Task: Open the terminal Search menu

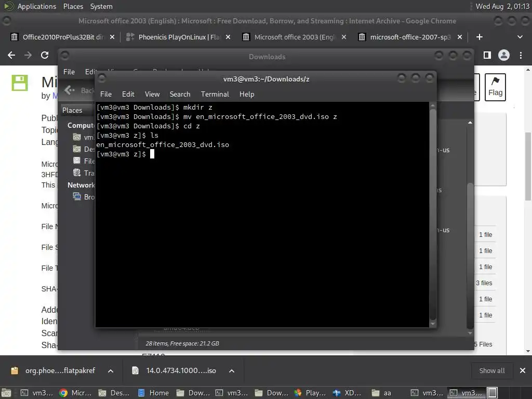Action: [180, 94]
